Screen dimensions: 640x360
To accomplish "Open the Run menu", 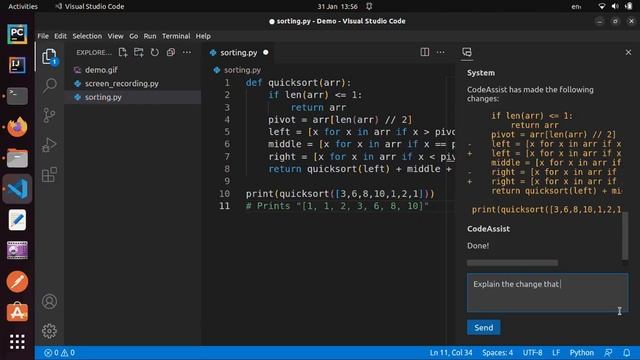I will tap(150, 36).
